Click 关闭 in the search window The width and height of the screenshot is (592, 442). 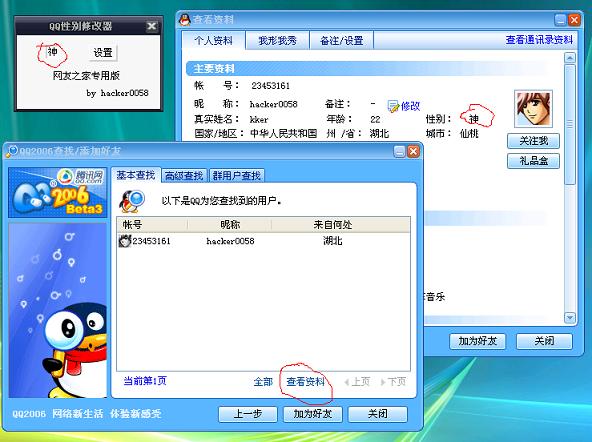coord(378,414)
